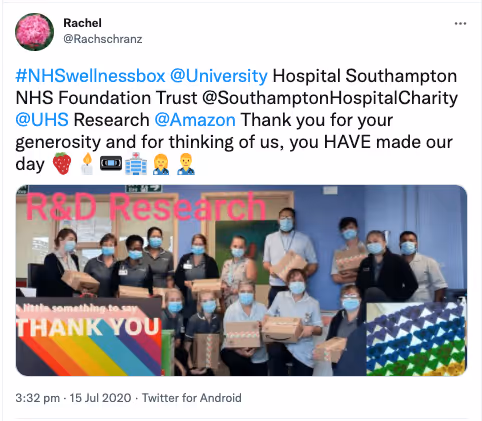Click the @University mention link
Screen dimensions: 482x421
tap(219, 76)
